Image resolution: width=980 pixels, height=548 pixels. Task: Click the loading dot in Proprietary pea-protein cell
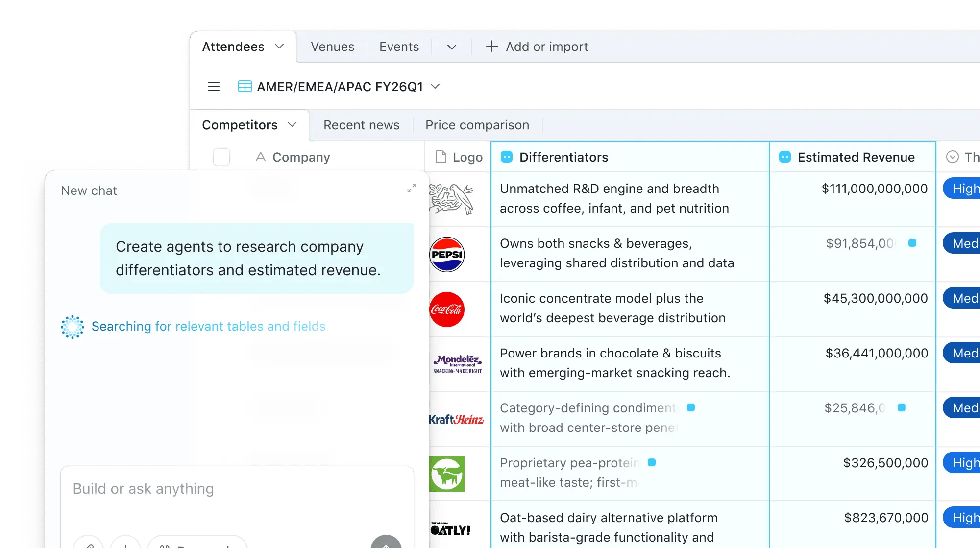click(x=652, y=462)
